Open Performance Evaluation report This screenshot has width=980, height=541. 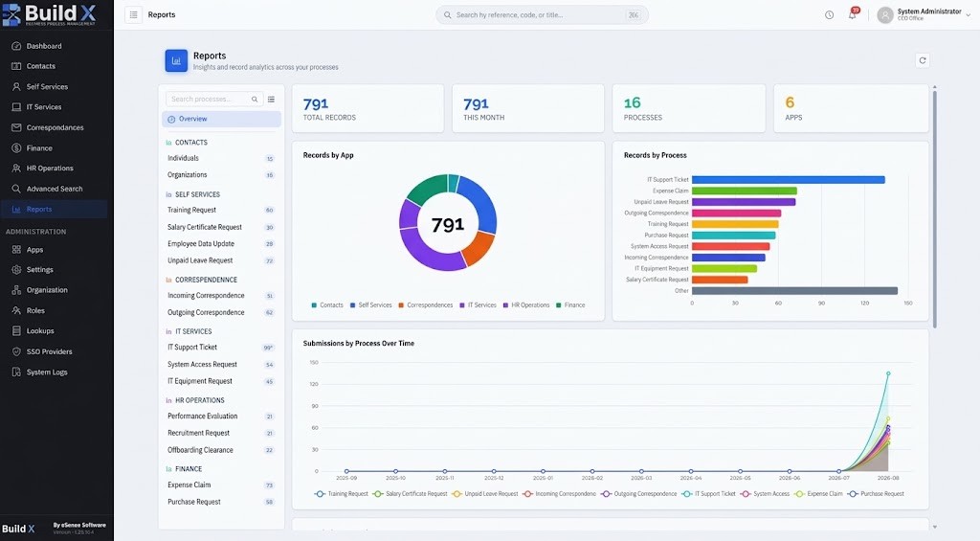coord(221,416)
